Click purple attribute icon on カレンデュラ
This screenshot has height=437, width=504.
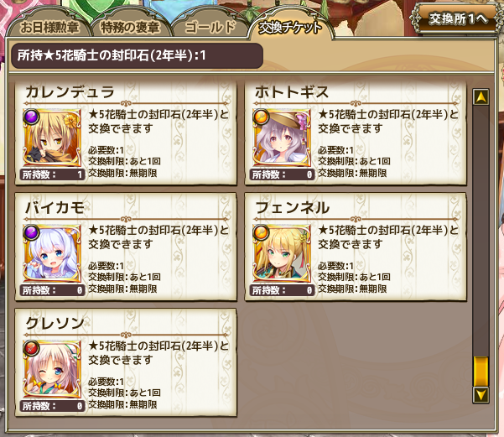pos(31,117)
